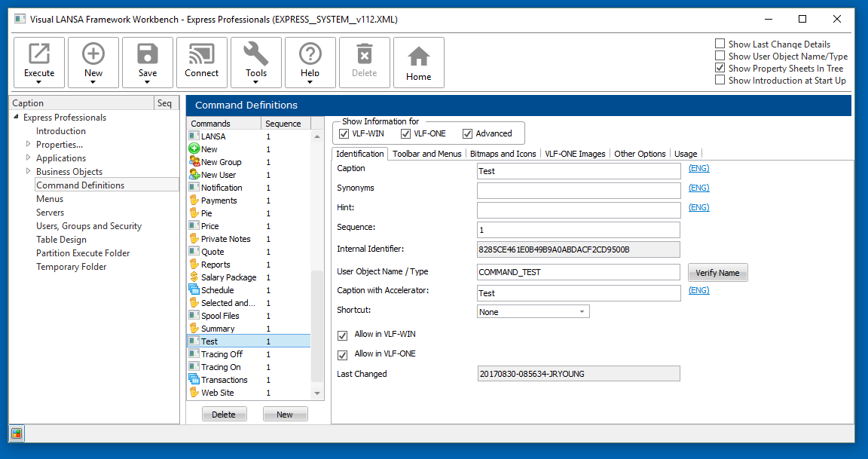Switch to the Toolbar and Menus tab
Image resolution: width=868 pixels, height=459 pixels.
(426, 153)
